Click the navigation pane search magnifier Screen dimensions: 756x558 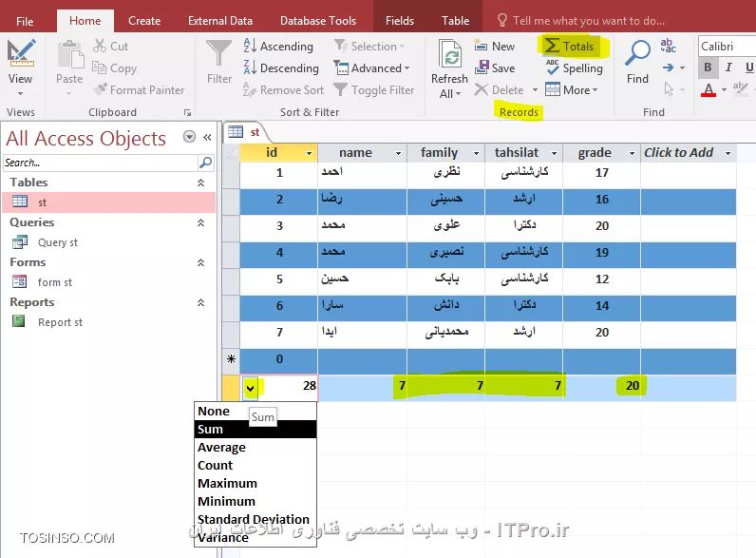206,164
